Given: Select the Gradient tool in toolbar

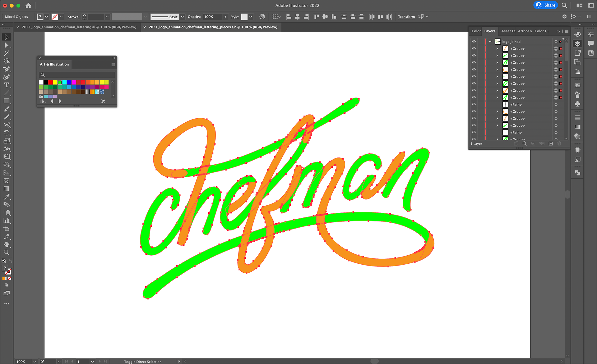Looking at the screenshot, I should [7, 189].
